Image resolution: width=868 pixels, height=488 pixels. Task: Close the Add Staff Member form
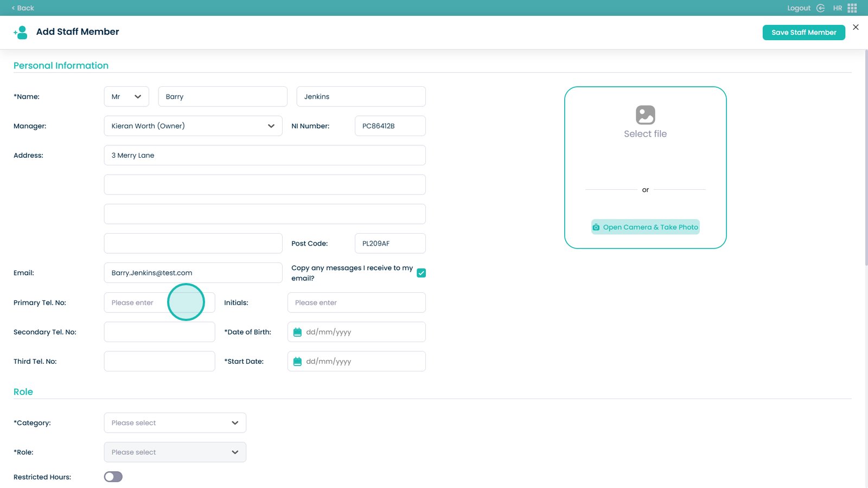(x=856, y=27)
